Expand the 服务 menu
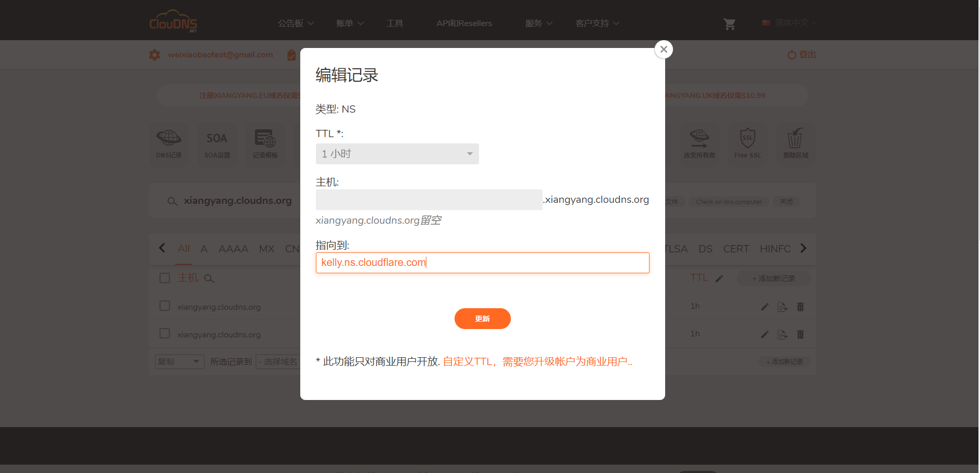Screen dimensions: 980x473 pyautogui.click(x=538, y=23)
